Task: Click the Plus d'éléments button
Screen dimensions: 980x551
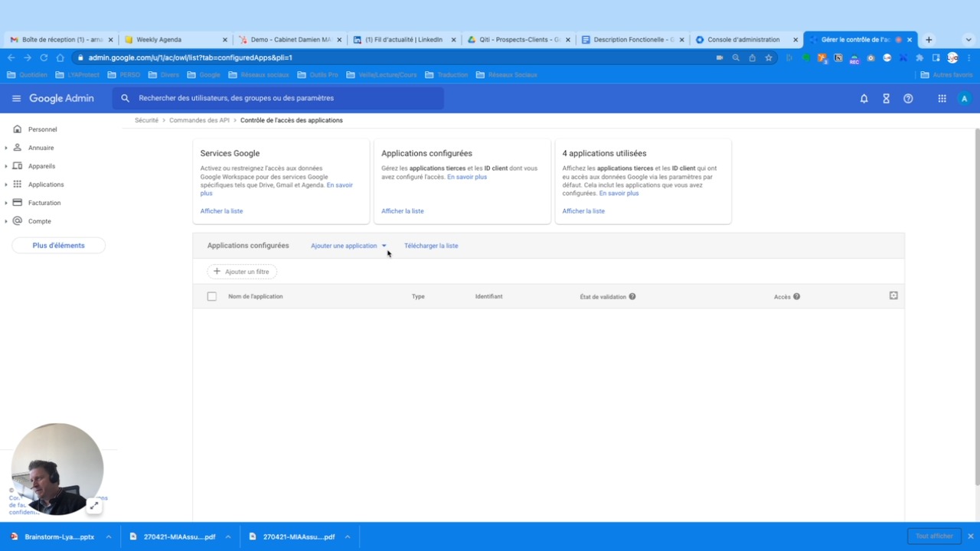Action: pyautogui.click(x=58, y=246)
